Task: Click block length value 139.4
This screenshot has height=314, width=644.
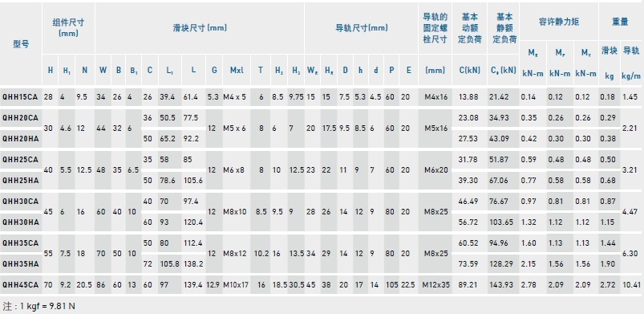Action: click(192, 285)
